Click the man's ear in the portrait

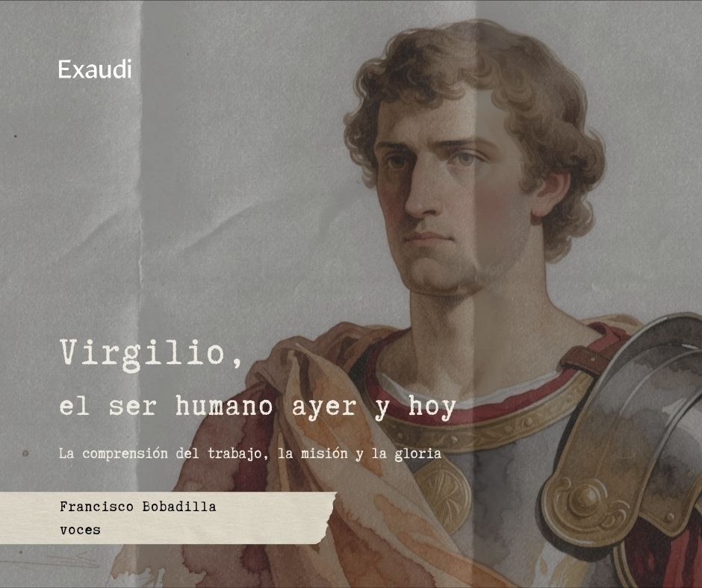tap(550, 193)
